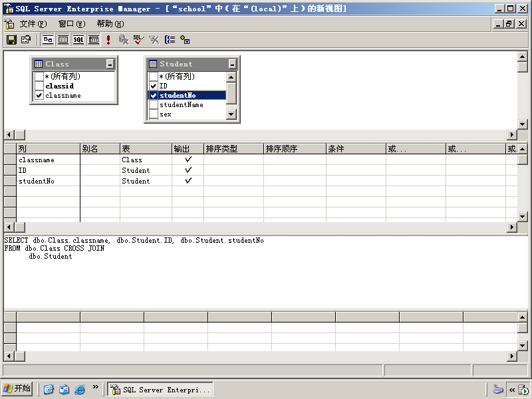Toggle the diagram pane button
Viewport: 532px width, 399px height.
47,40
